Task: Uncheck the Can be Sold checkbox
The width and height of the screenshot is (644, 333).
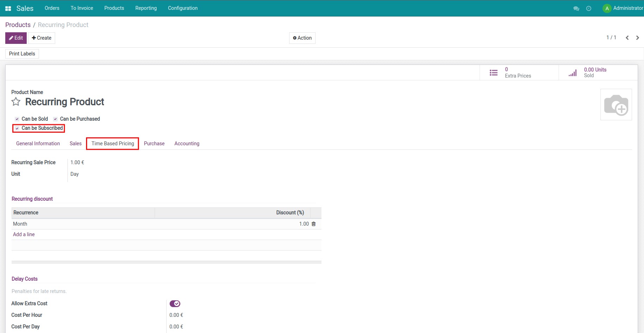Action: 17,119
